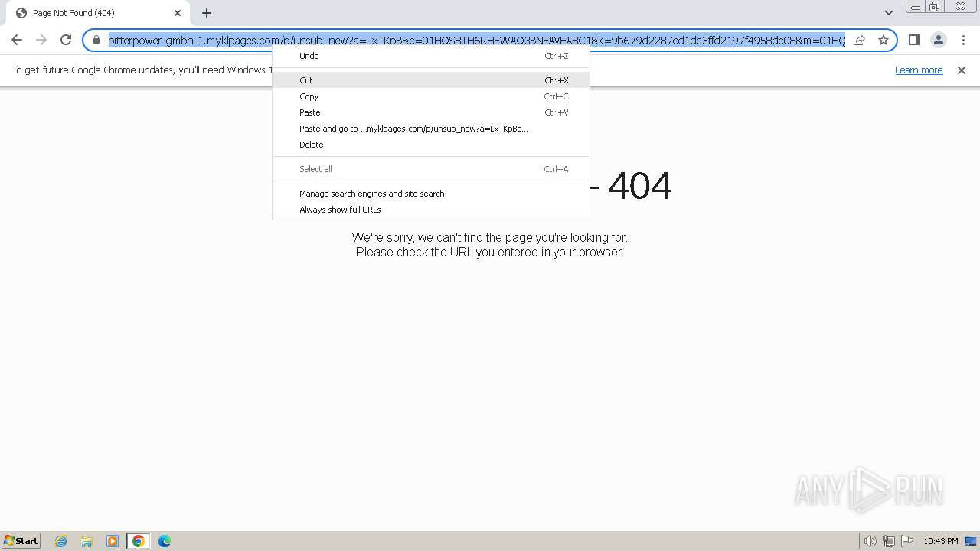
Task: Open the File Explorer taskbar icon
Action: 87,541
